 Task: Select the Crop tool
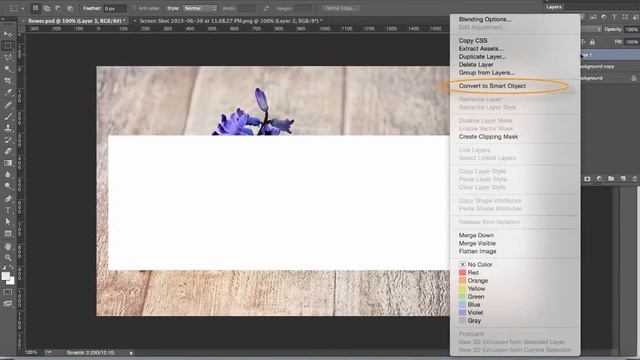click(x=8, y=81)
